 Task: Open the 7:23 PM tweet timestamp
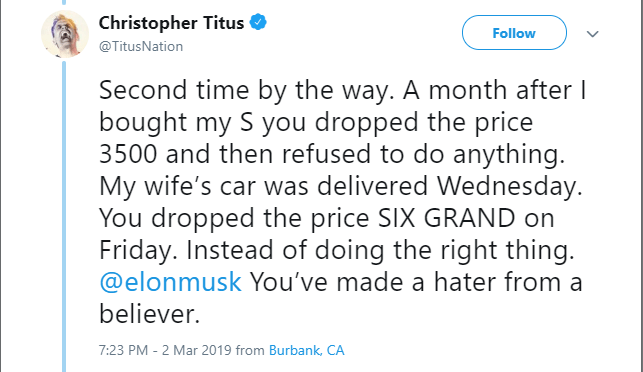point(123,350)
